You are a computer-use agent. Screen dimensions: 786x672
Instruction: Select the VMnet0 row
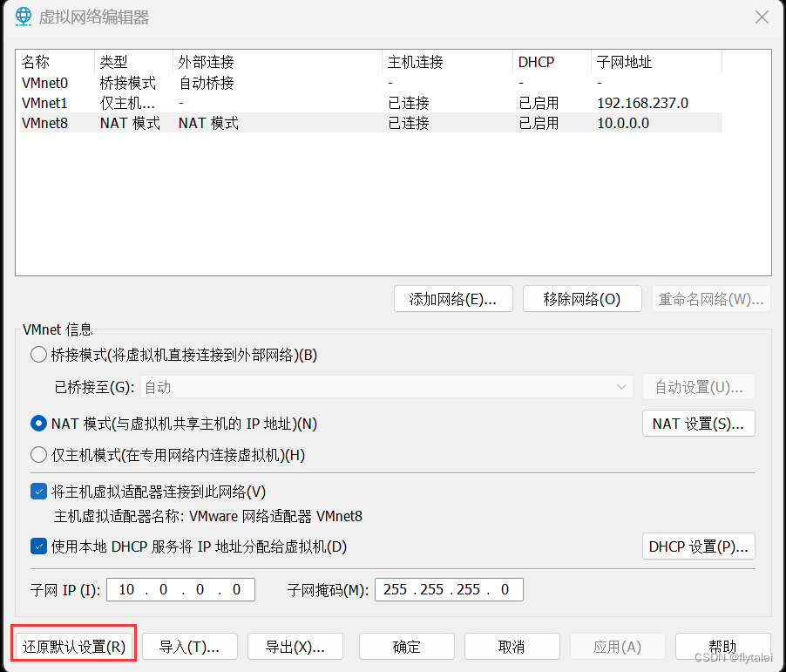point(371,83)
